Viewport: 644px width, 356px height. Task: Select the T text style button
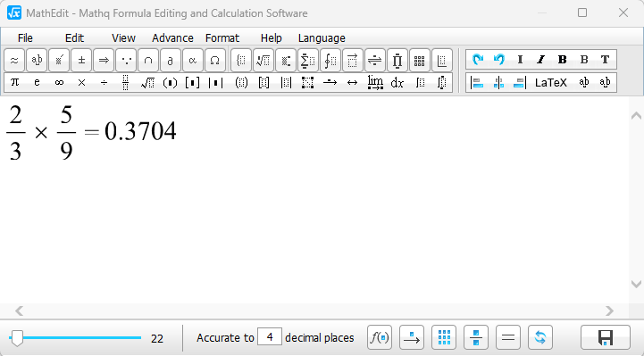click(605, 60)
